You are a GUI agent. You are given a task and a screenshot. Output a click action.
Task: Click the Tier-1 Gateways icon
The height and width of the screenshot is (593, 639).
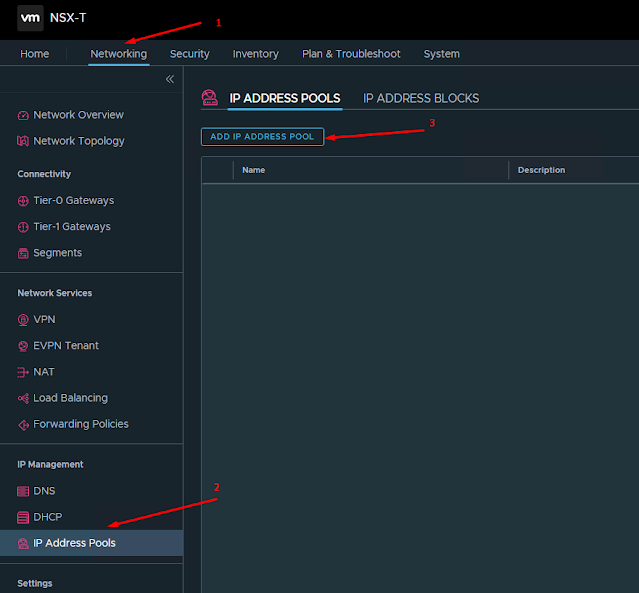pos(23,227)
